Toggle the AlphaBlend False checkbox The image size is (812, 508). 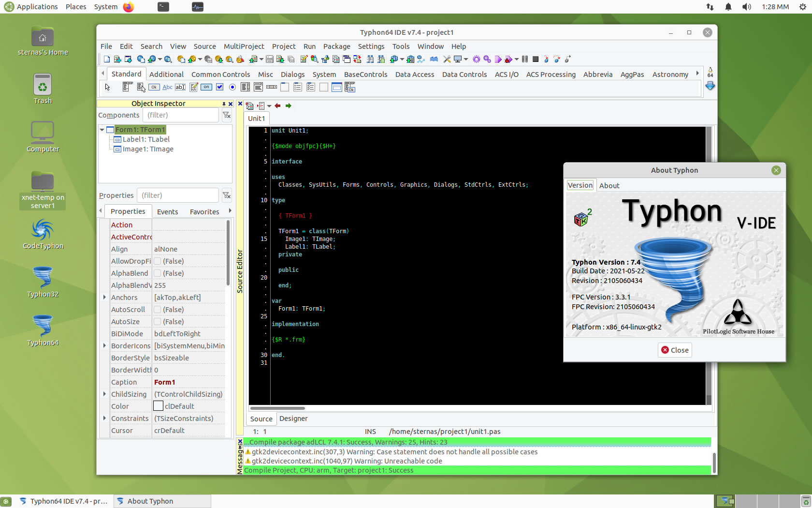[x=157, y=273]
